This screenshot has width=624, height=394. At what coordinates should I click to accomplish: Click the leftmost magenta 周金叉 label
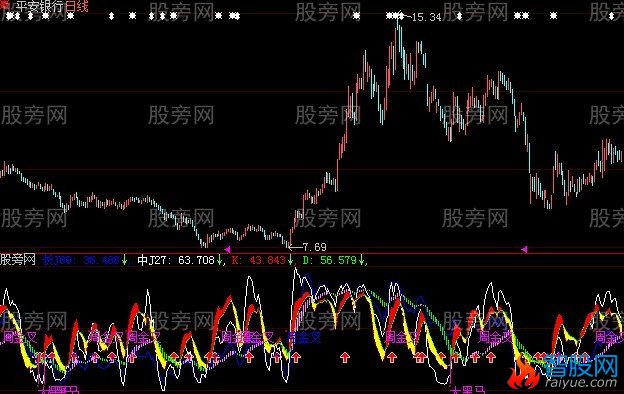click(x=20, y=337)
